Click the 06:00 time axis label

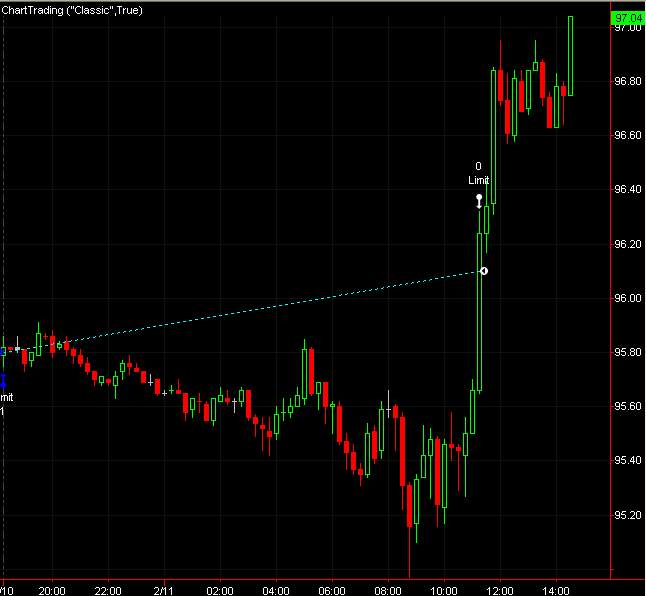(332, 591)
